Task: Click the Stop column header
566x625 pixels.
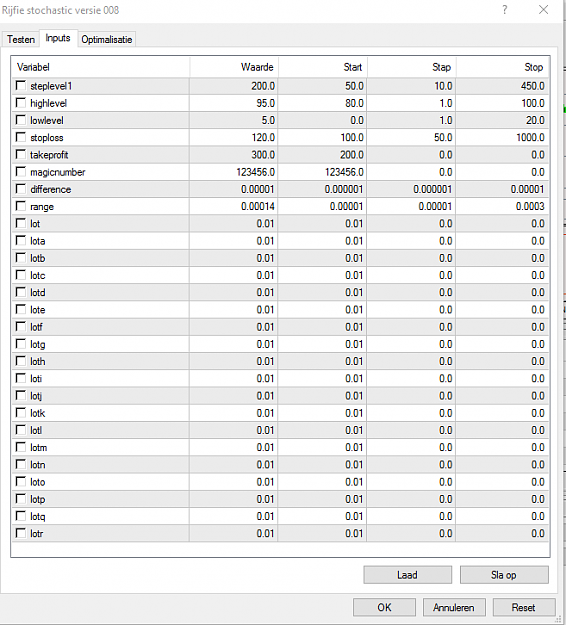Action: (502, 67)
